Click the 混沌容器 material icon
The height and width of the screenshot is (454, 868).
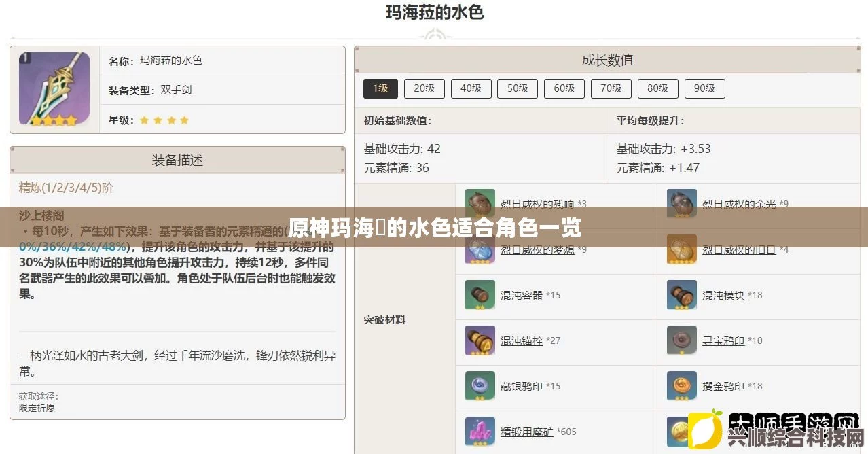click(480, 294)
